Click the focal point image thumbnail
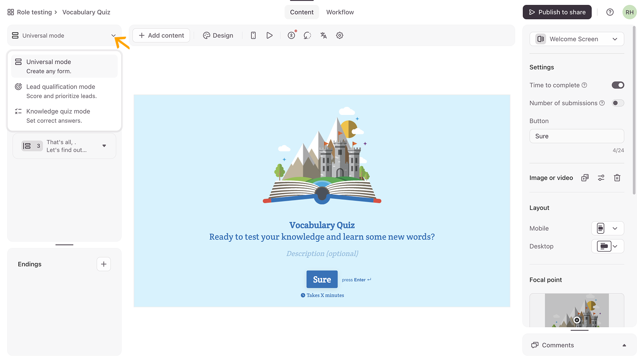 coord(577,310)
